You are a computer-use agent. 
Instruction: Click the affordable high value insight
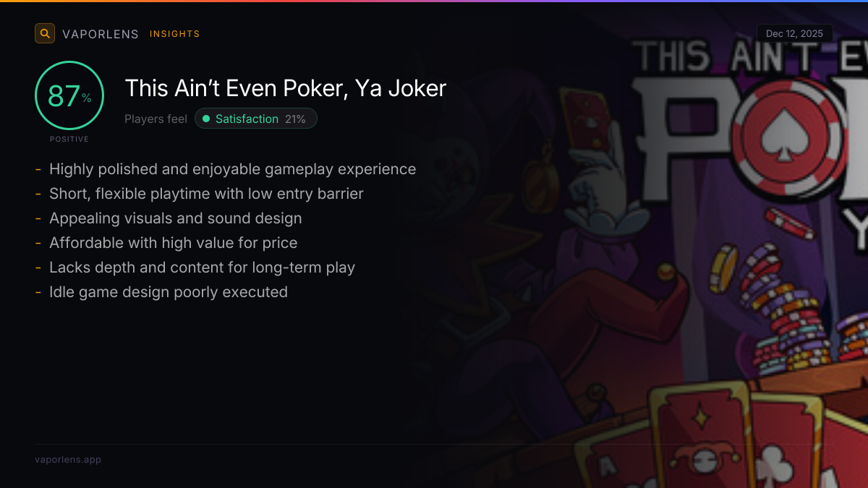(x=173, y=243)
